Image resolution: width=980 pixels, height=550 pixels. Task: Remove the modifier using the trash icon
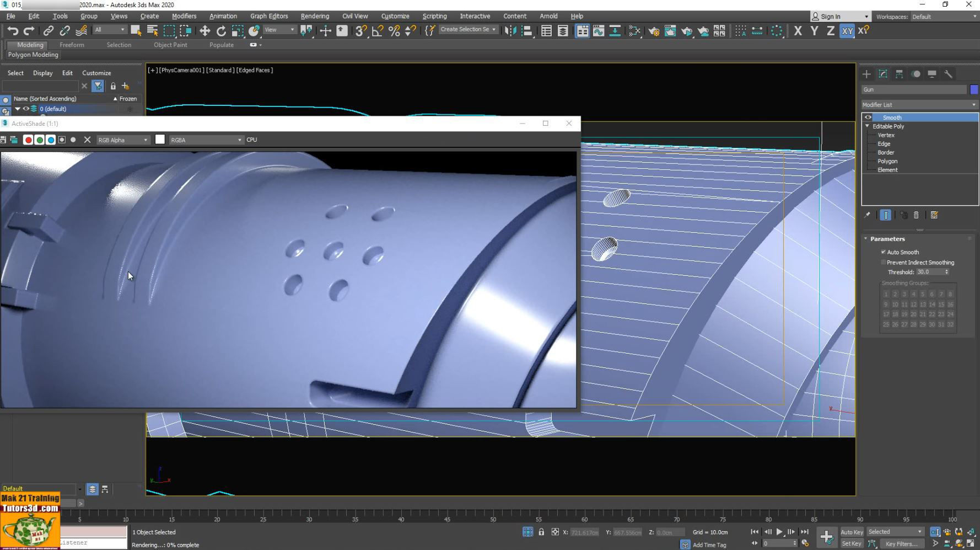(x=916, y=215)
